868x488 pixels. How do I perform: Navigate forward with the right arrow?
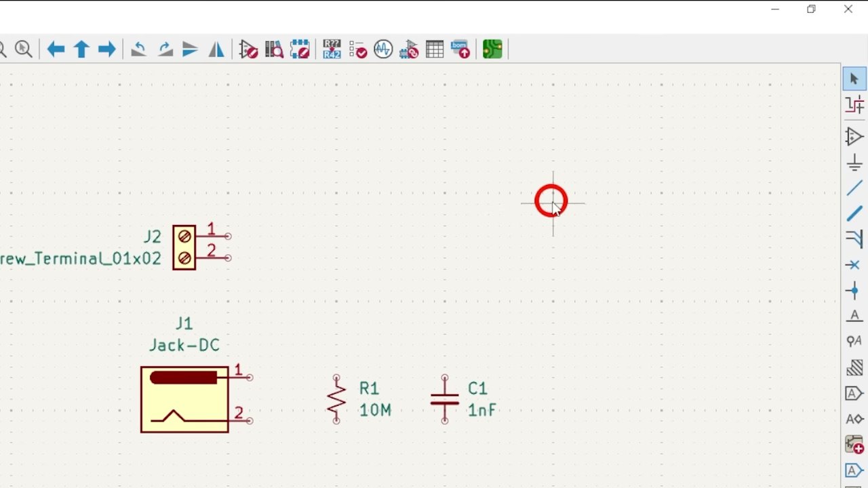tap(106, 49)
